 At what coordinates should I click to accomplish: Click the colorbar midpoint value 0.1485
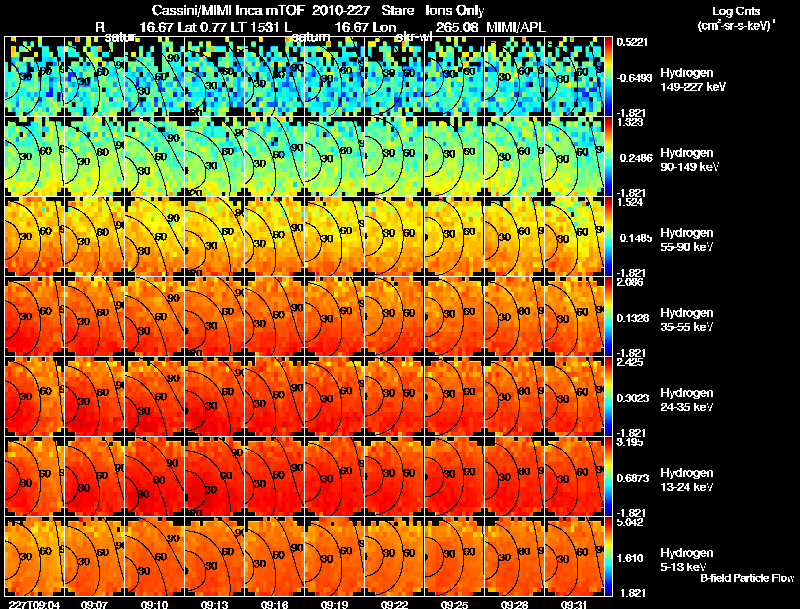(x=636, y=238)
